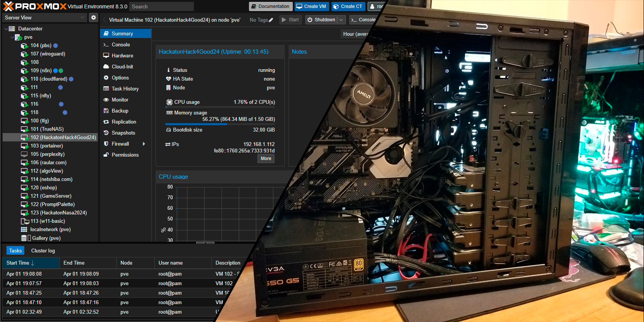
Task: Click the Server View settings gear icon
Action: coord(93,17)
